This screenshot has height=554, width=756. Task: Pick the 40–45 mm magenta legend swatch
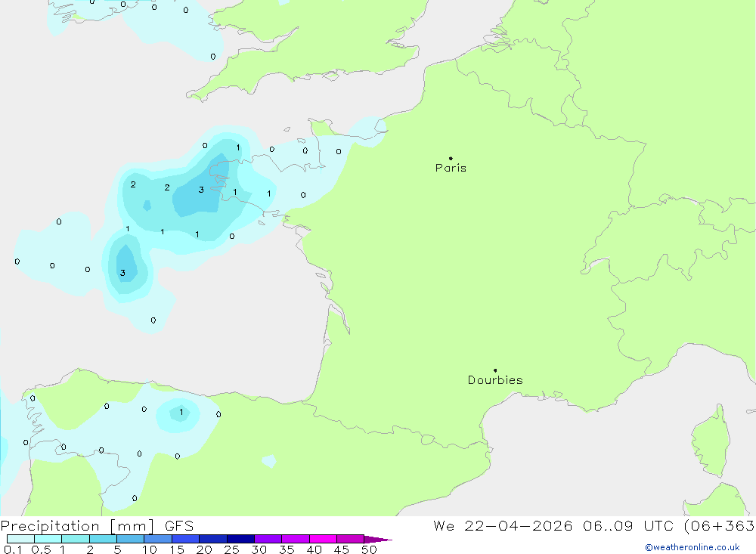[323, 539]
